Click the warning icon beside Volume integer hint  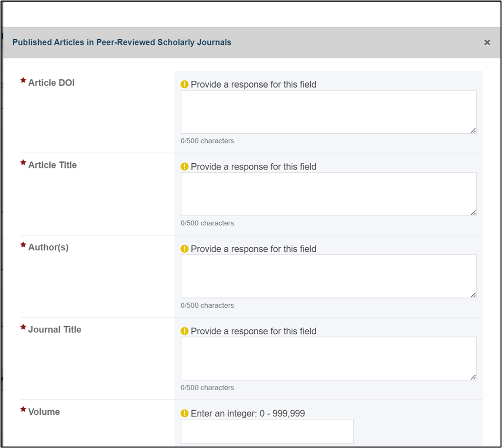pos(184,413)
